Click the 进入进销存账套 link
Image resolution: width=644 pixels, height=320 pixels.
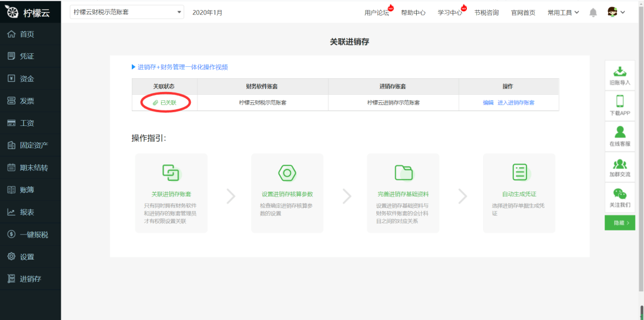pos(516,103)
